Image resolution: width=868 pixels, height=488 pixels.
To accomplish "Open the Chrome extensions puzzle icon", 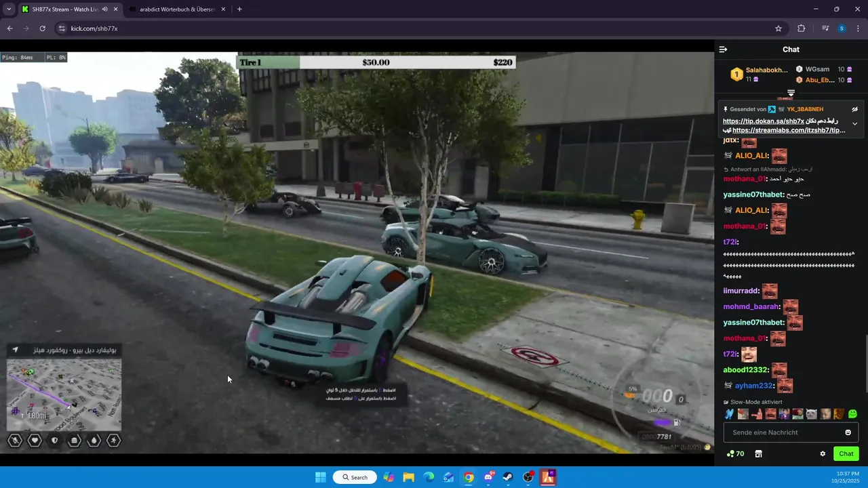I will click(802, 28).
